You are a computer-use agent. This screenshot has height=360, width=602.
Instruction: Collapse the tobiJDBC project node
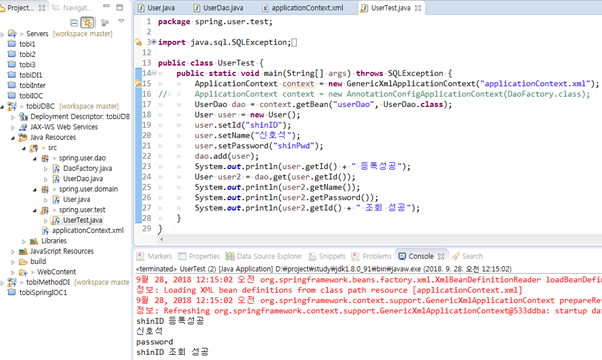2,106
